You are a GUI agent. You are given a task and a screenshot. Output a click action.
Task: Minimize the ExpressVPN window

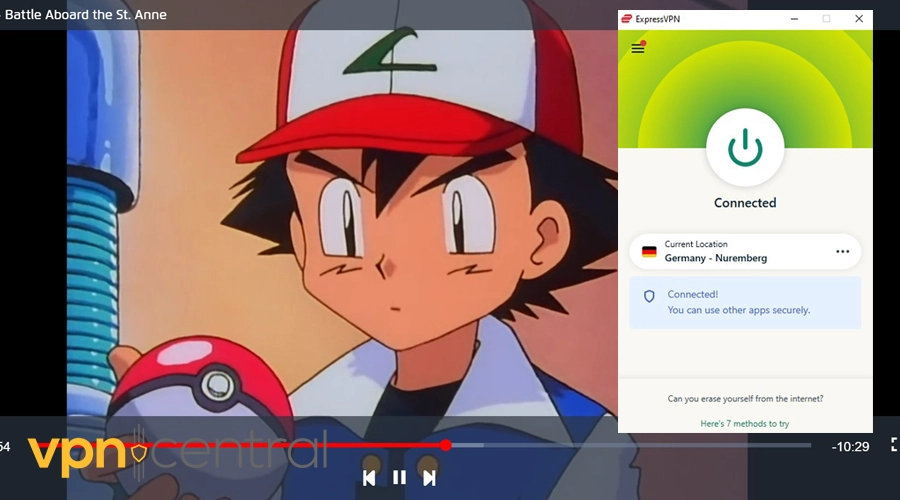point(794,19)
